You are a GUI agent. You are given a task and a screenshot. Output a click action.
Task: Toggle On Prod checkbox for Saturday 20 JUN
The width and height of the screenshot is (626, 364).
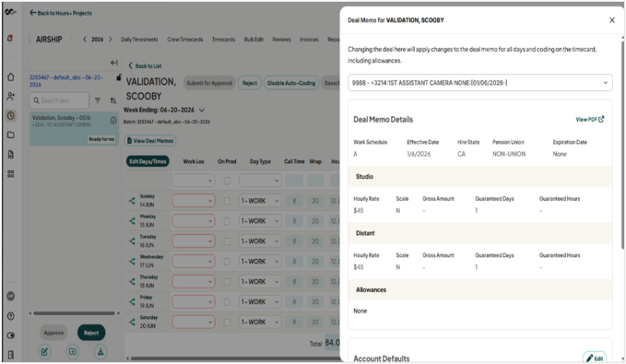pos(227,322)
